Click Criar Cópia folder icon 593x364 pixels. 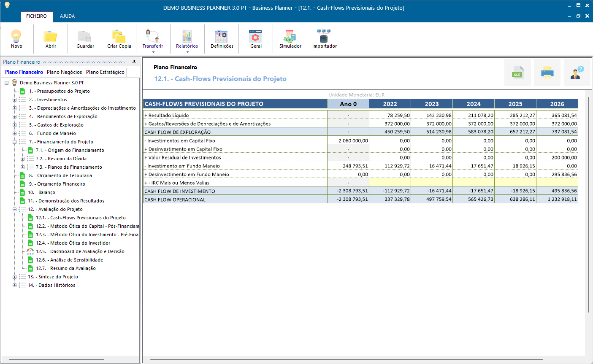coord(119,36)
